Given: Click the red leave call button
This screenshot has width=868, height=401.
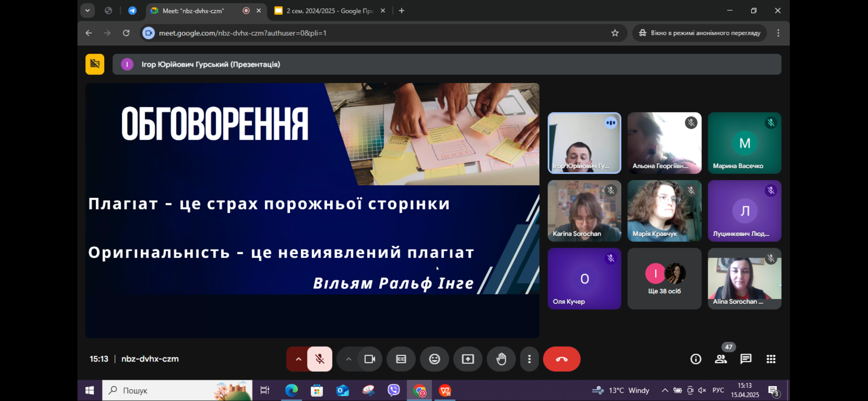Looking at the screenshot, I should pos(562,359).
